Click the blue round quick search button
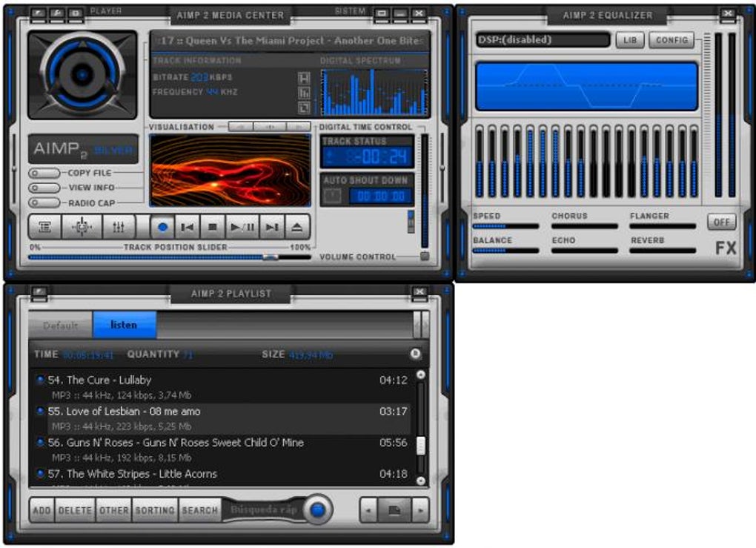This screenshot has height=548, width=756. 318,509
